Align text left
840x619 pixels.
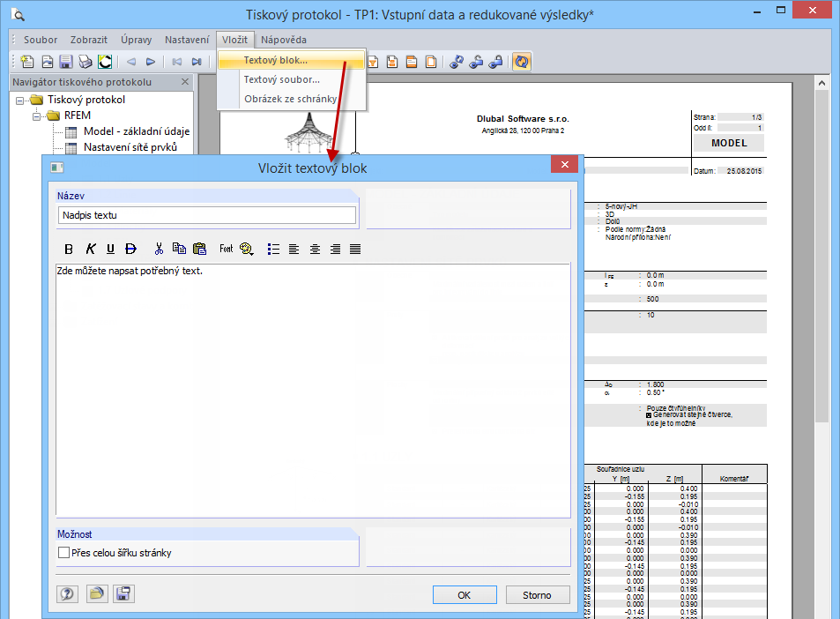(294, 249)
